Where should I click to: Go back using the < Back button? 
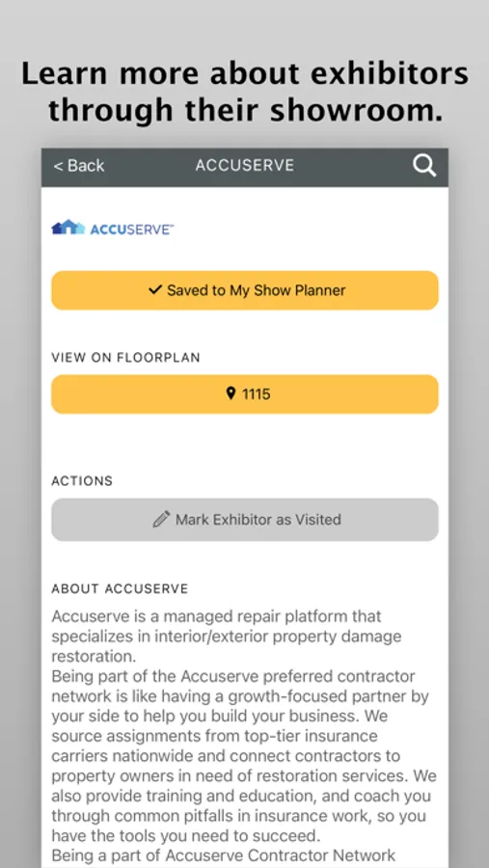pyautogui.click(x=79, y=166)
